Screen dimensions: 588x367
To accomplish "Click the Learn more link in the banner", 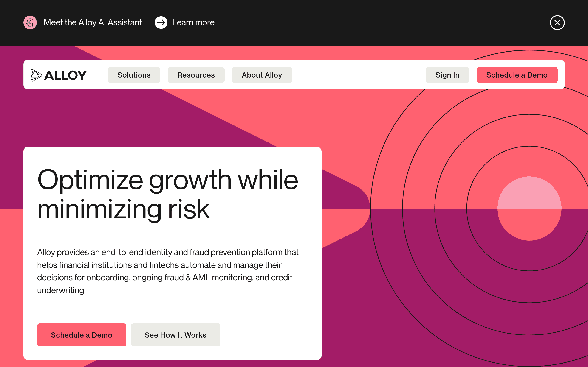I will 193,22.
